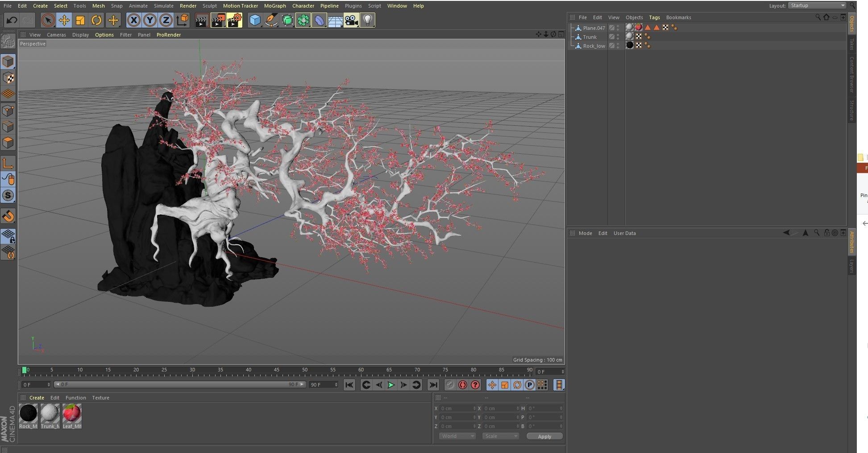Image resolution: width=868 pixels, height=453 pixels.
Task: Open the Tags menu in Object Manager
Action: coord(654,17)
